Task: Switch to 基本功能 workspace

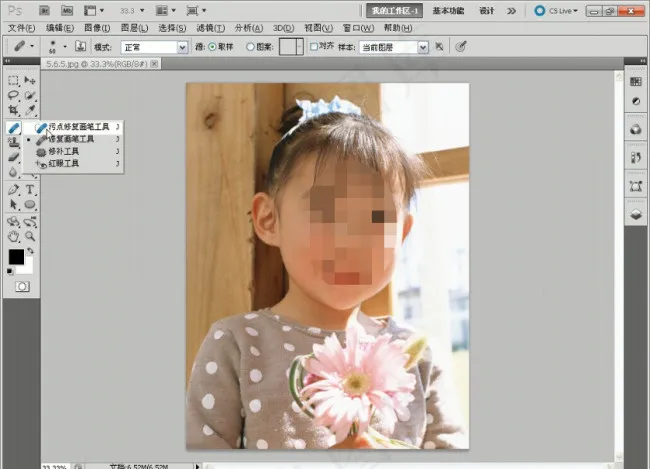Action: click(448, 11)
